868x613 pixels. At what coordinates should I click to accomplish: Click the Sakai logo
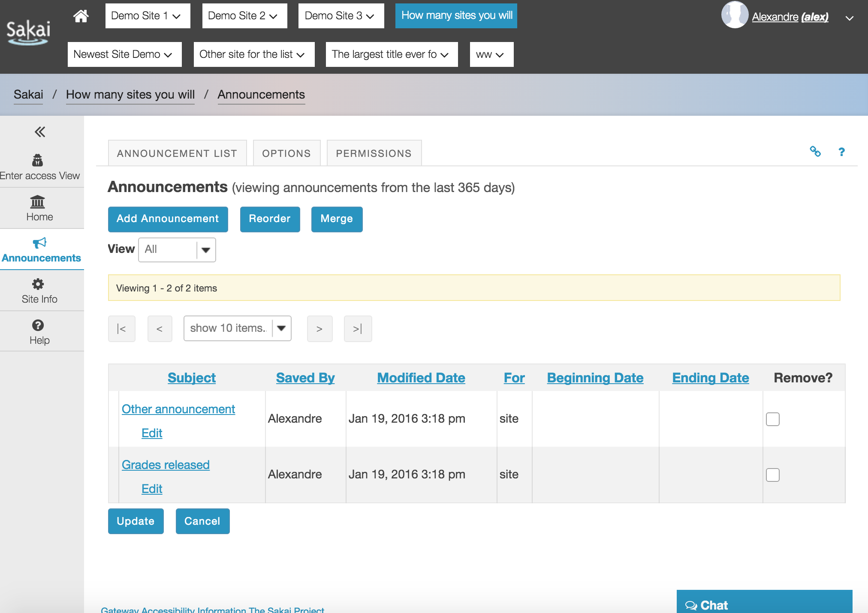click(28, 33)
